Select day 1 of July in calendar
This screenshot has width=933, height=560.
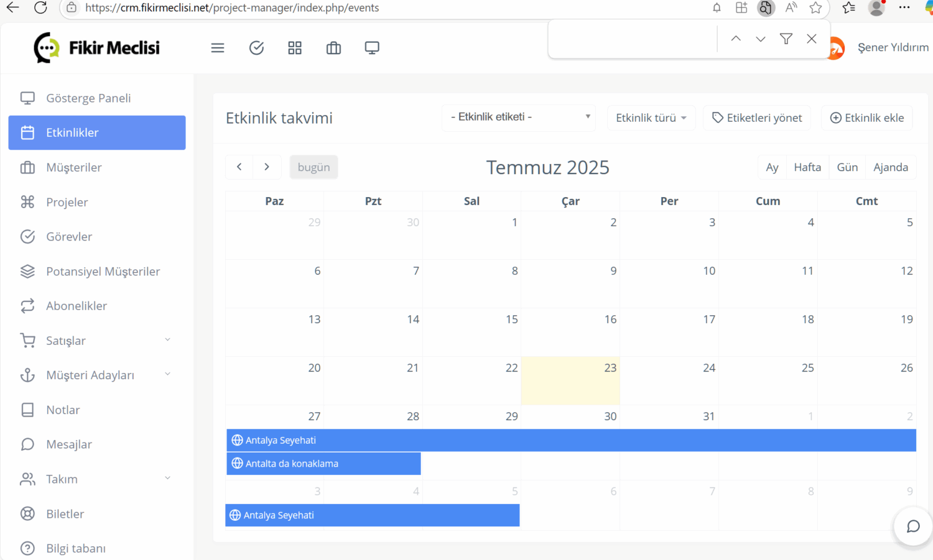pos(471,235)
